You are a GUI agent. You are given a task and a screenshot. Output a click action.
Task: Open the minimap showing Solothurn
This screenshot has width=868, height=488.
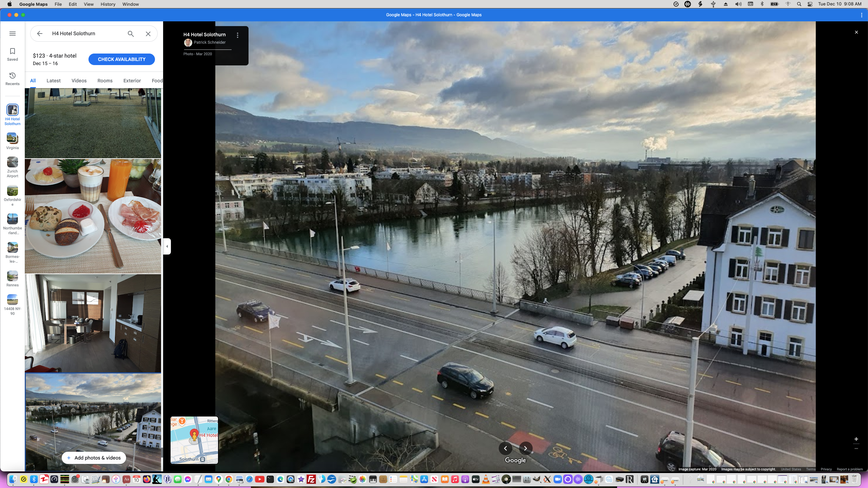(194, 440)
